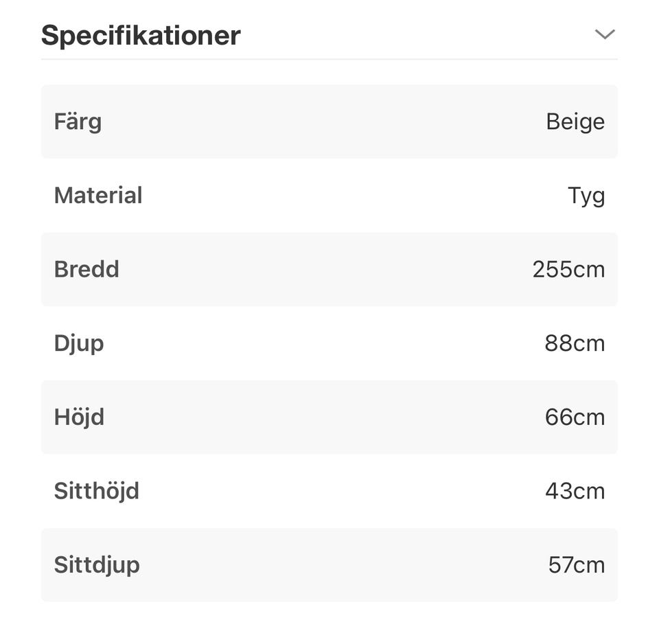This screenshot has height=644, width=659.
Task: Collapse the Specifikationer section chevron
Action: tap(604, 34)
